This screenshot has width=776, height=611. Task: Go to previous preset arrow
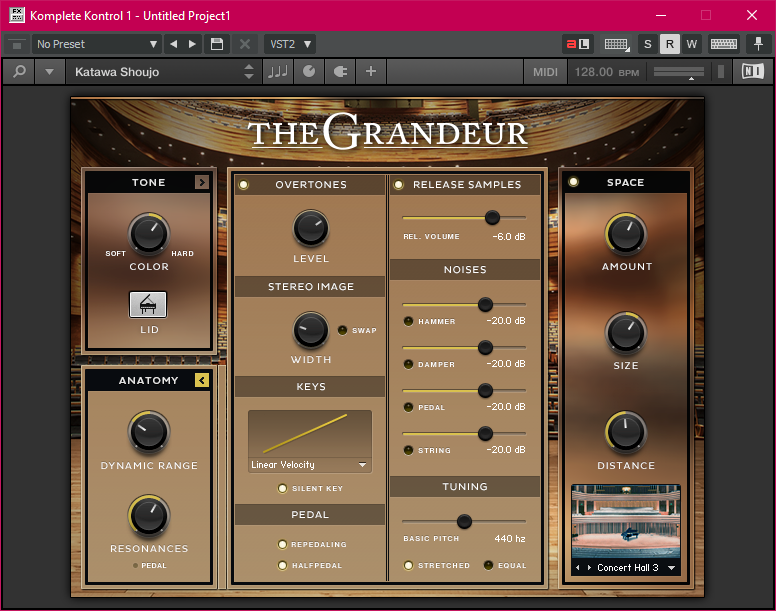173,44
